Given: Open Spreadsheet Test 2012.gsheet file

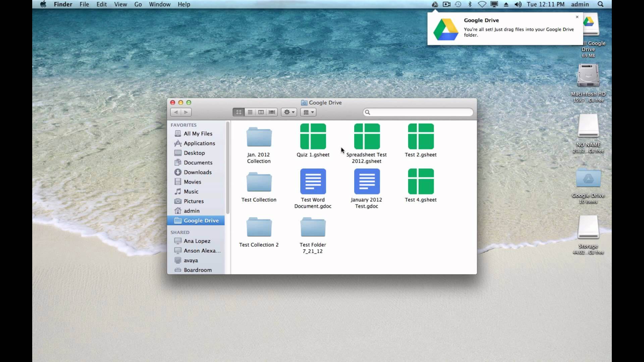Looking at the screenshot, I should 367,137.
